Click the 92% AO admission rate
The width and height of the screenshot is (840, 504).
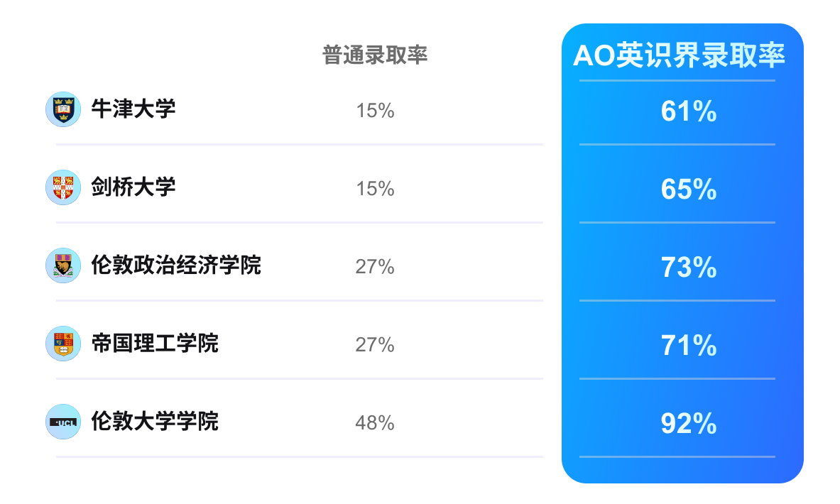(x=688, y=424)
